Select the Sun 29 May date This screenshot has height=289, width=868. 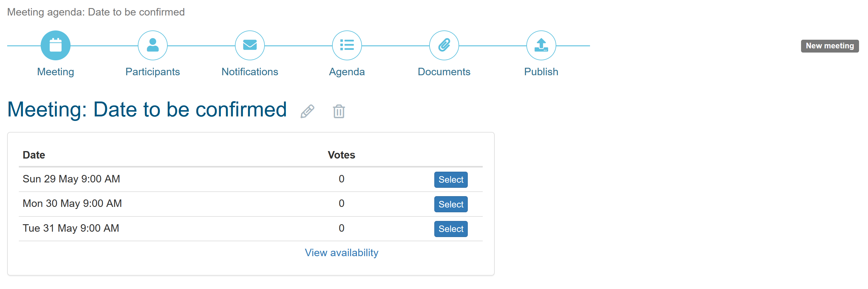450,180
